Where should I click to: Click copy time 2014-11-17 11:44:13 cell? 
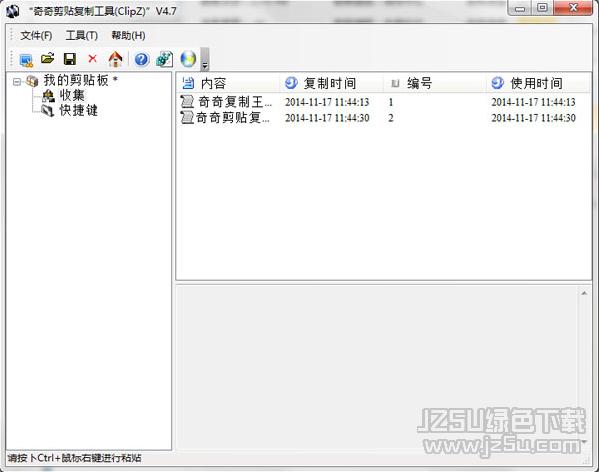[x=327, y=102]
